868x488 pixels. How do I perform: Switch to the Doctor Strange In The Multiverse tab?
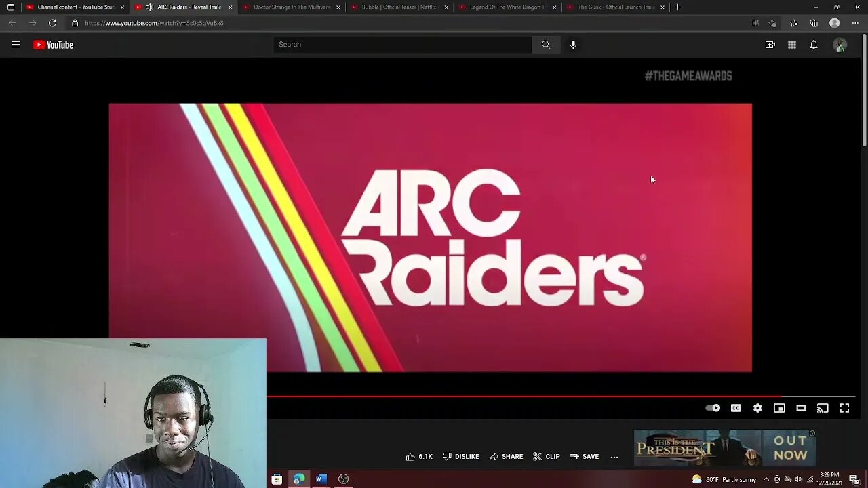point(292,7)
